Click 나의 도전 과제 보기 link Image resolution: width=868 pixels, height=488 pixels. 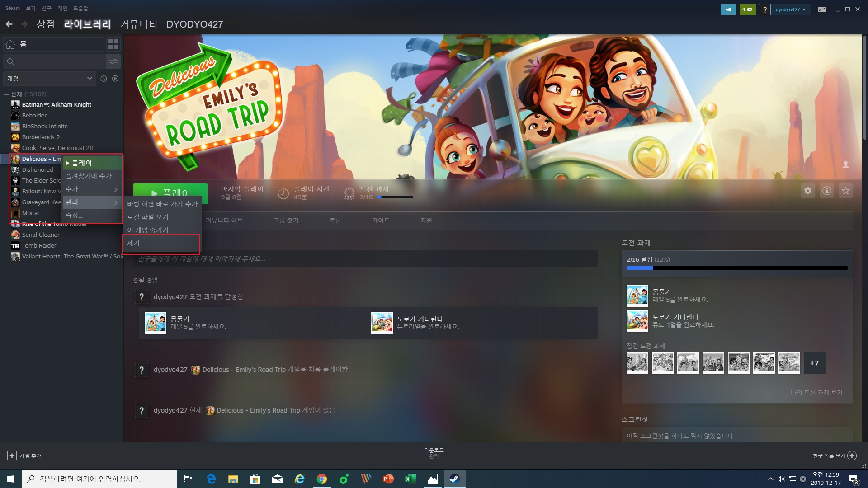coord(816,392)
